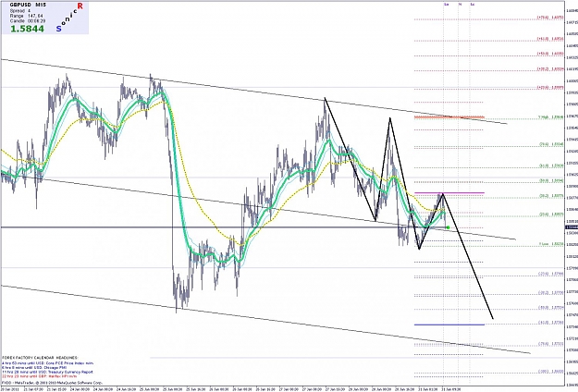Screen dimensions: 578x392
Task: Click the Candle countdown timer text
Action: [x=28, y=21]
